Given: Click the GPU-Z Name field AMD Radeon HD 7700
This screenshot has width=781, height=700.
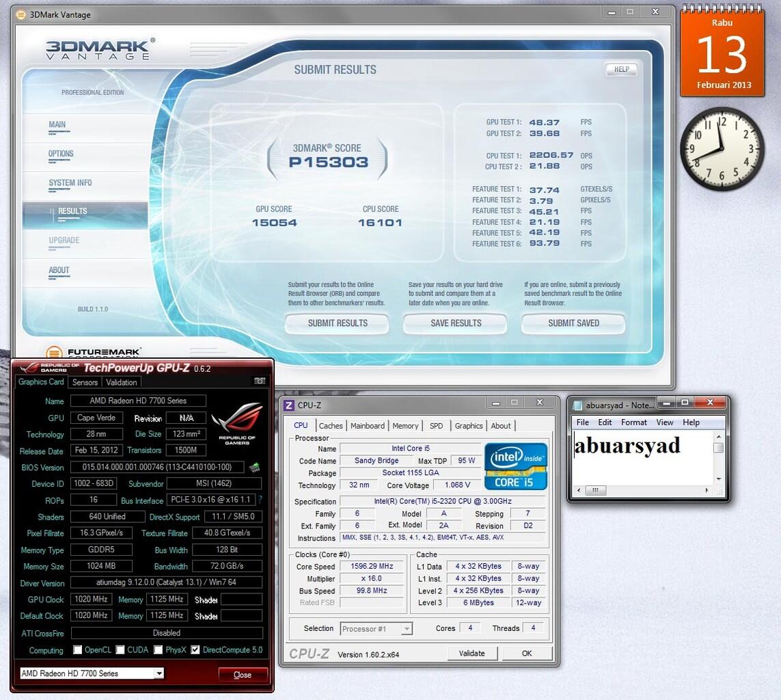Looking at the screenshot, I should (x=138, y=401).
